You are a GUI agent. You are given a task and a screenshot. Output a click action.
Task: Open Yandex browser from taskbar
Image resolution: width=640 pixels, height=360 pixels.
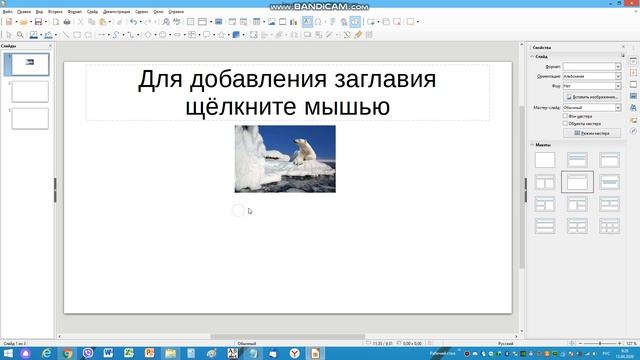pyautogui.click(x=294, y=353)
